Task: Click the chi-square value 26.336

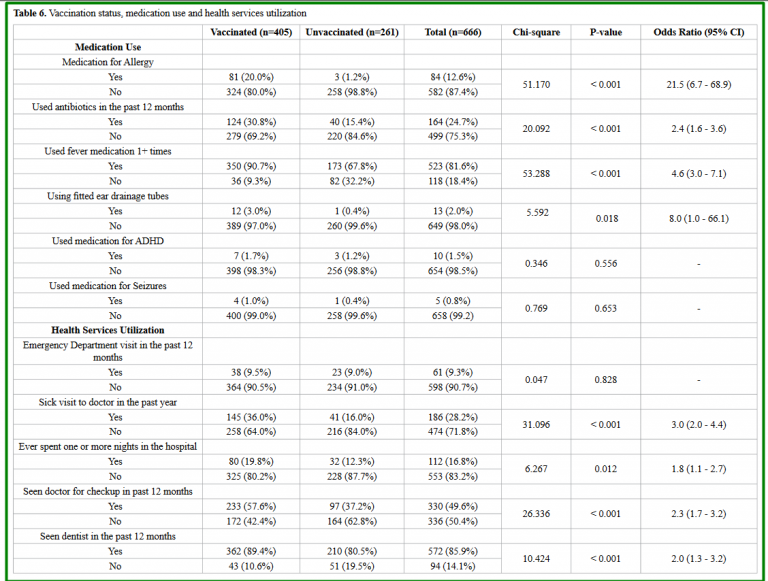Action: tap(536, 513)
